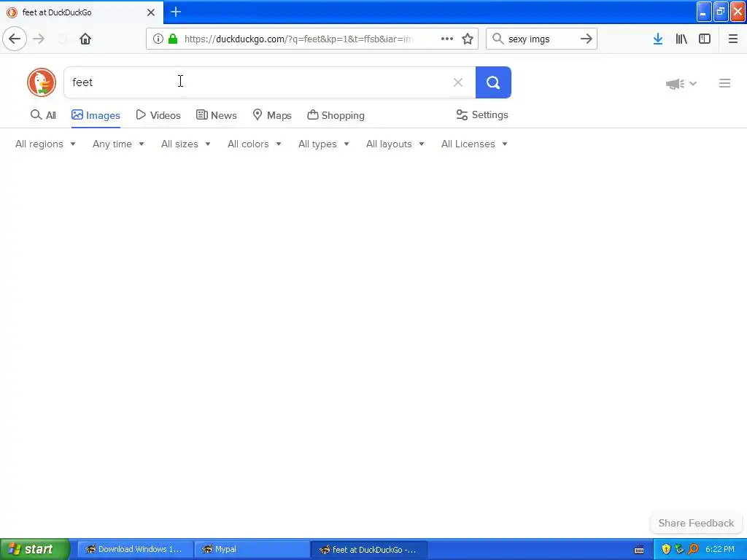Click the DuckDuckGo duck logo
The height and width of the screenshot is (560, 747).
click(x=42, y=82)
